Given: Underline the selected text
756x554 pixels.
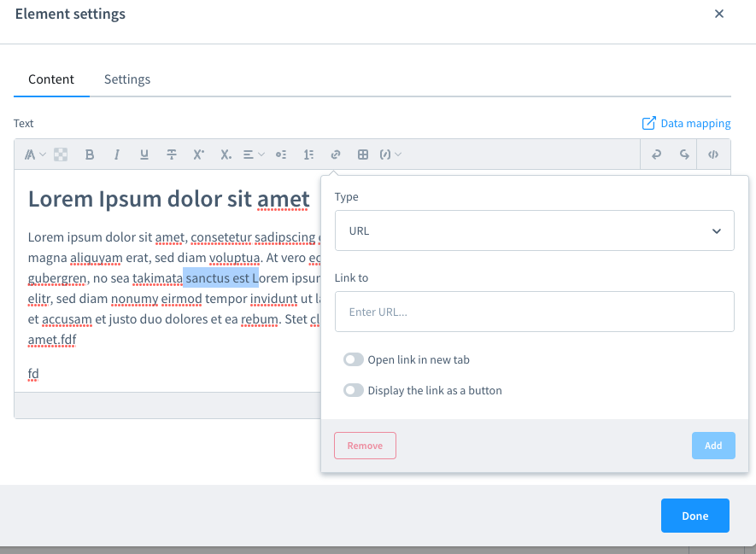Looking at the screenshot, I should 144,155.
